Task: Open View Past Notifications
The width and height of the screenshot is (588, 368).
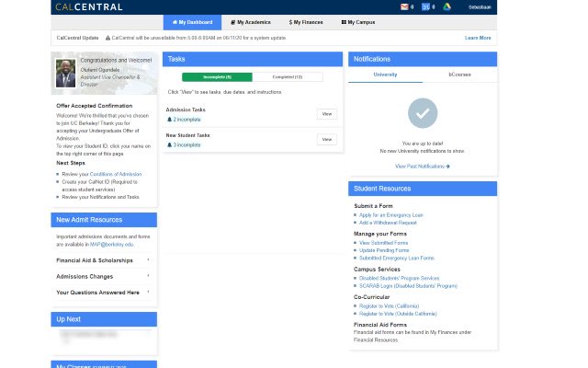Action: pos(423,166)
